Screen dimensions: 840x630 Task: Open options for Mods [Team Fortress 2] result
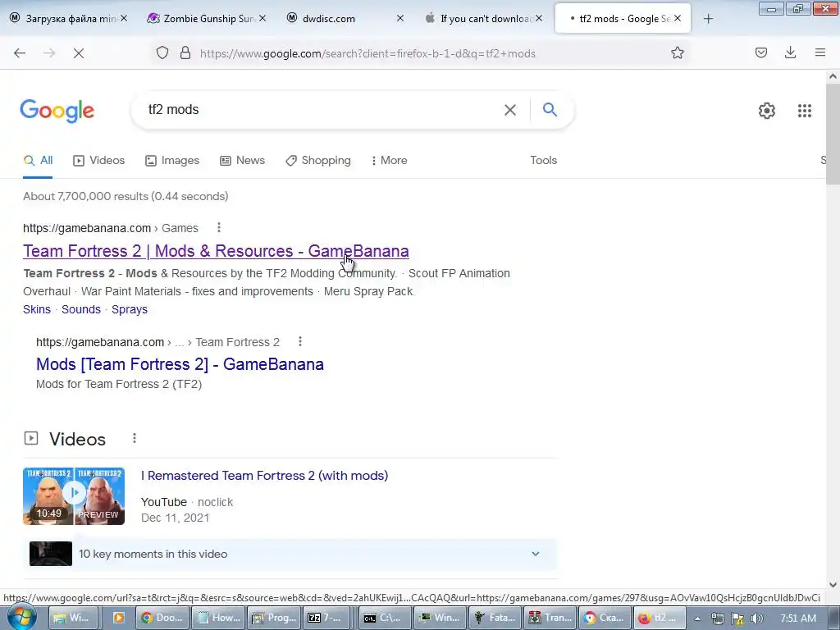point(300,341)
